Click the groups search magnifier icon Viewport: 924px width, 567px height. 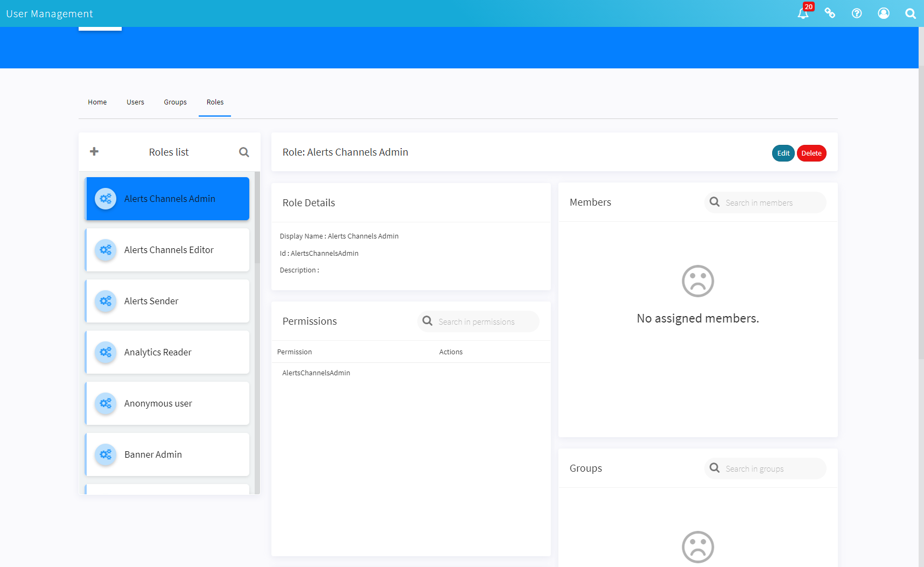click(x=715, y=468)
